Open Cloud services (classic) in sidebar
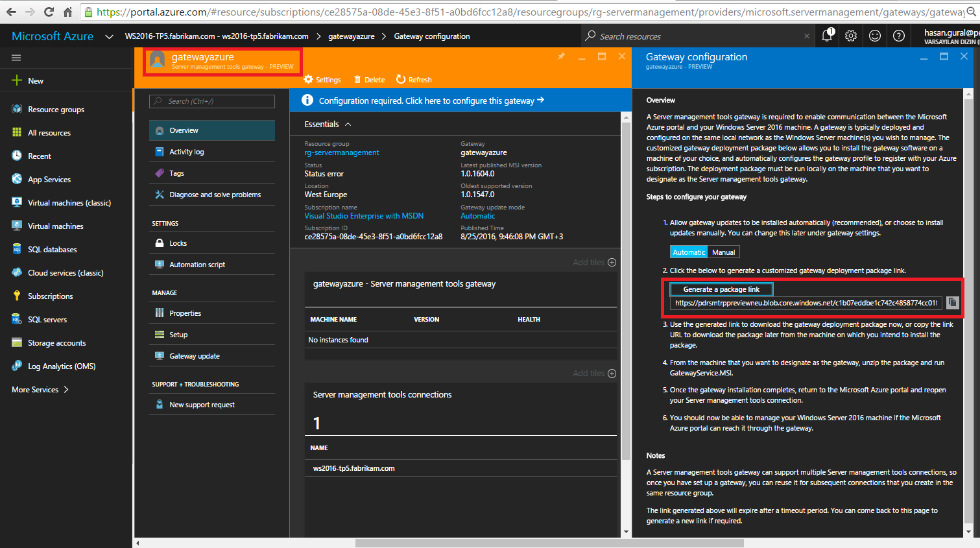Screen dimensions: 980x548 pos(66,272)
